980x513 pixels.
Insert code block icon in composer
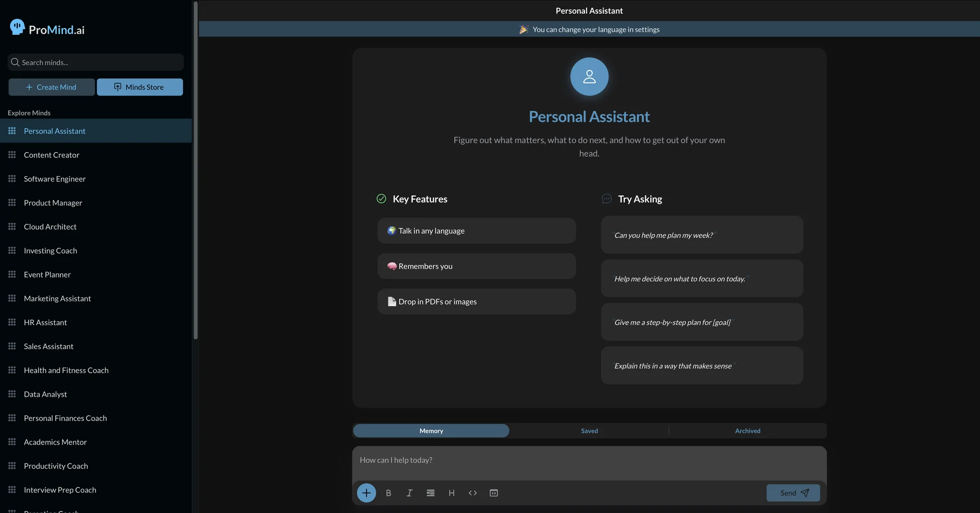(494, 493)
